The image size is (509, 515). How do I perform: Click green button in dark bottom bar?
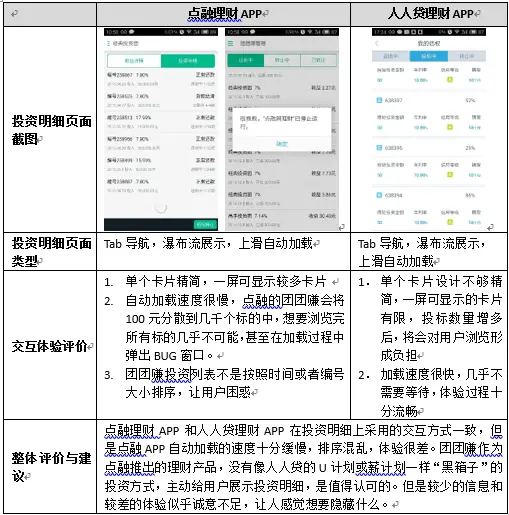[205, 225]
